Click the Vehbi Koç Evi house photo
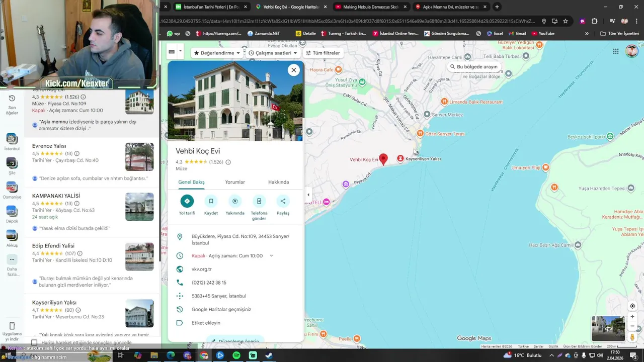644x362 pixels. (235, 101)
